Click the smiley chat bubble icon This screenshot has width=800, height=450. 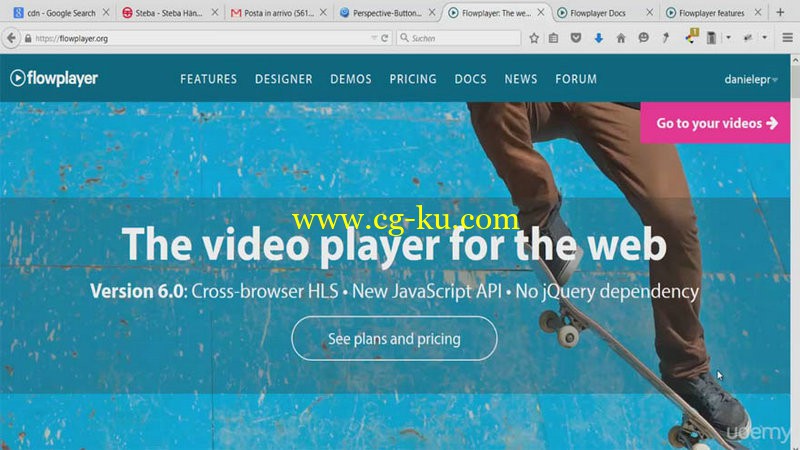[x=643, y=38]
